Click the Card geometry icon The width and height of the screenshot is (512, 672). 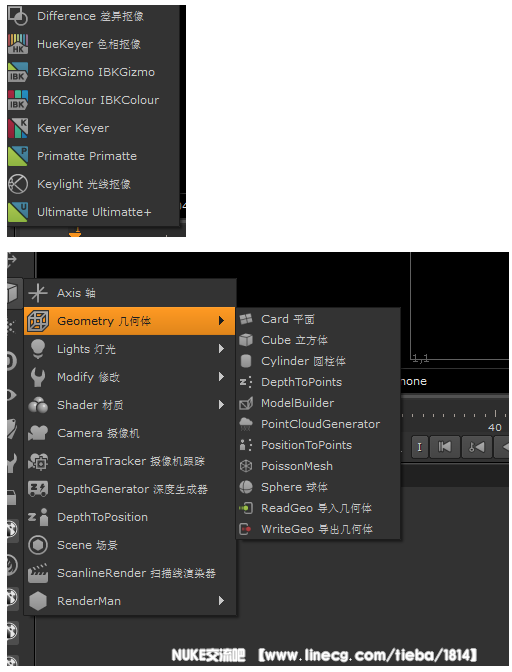[x=246, y=319]
